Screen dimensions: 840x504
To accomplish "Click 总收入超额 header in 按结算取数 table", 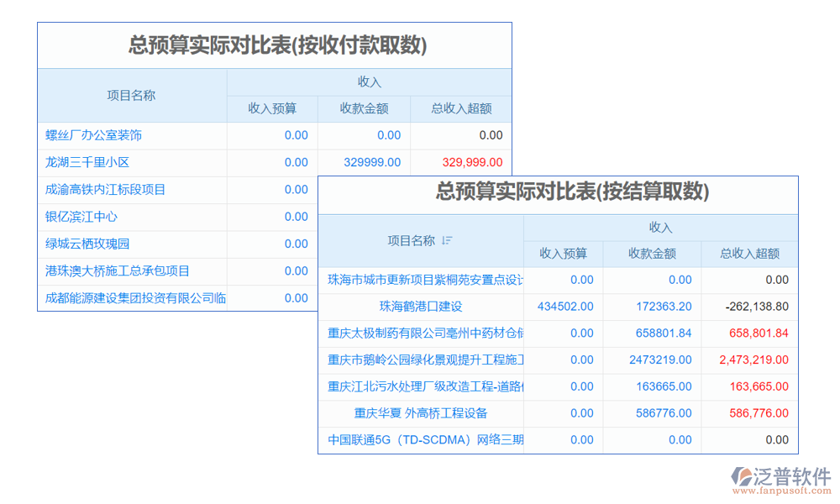I will tap(749, 254).
